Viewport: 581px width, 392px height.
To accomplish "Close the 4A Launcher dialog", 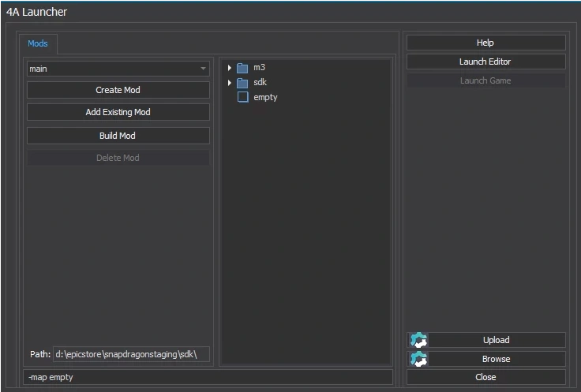I will click(485, 377).
